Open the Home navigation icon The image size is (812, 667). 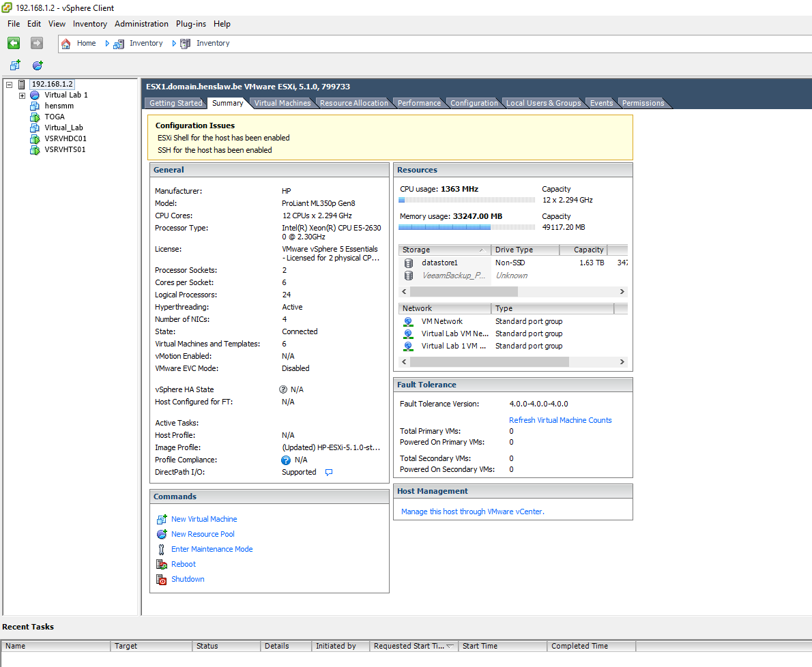pos(66,43)
